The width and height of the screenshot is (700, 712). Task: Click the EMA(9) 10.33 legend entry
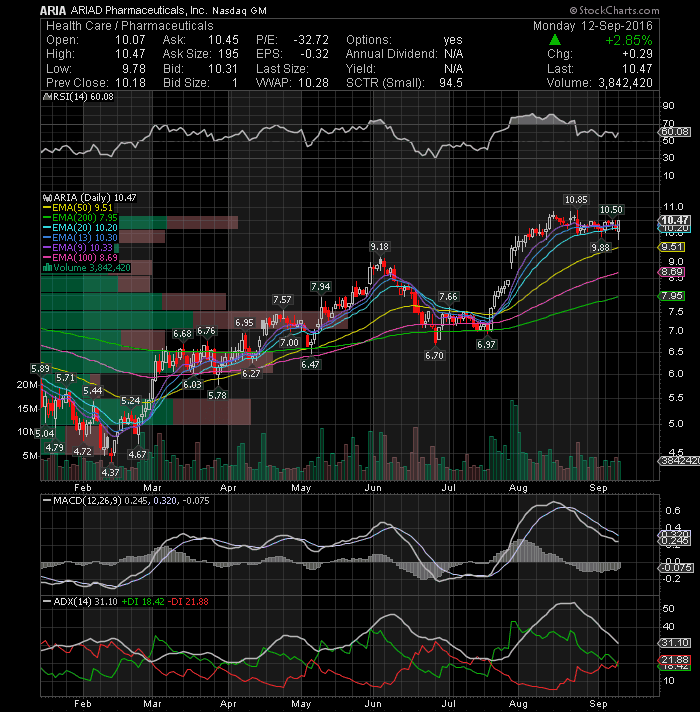click(78, 247)
